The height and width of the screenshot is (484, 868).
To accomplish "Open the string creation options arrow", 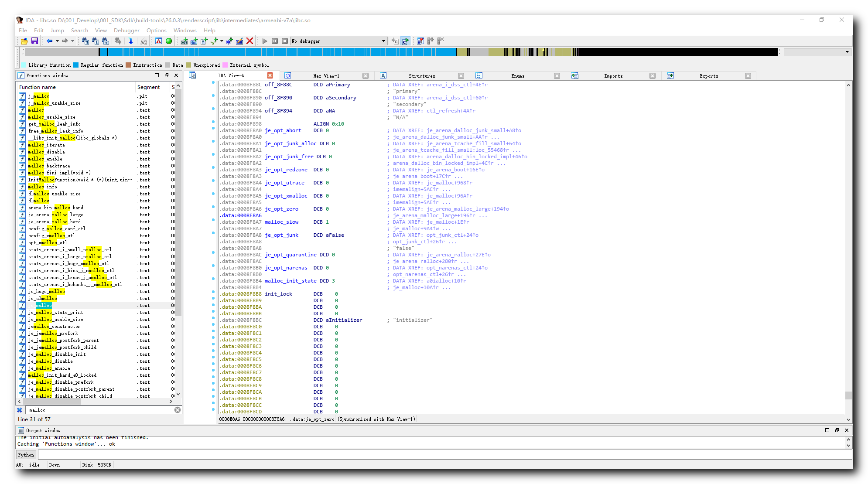I will click(222, 41).
